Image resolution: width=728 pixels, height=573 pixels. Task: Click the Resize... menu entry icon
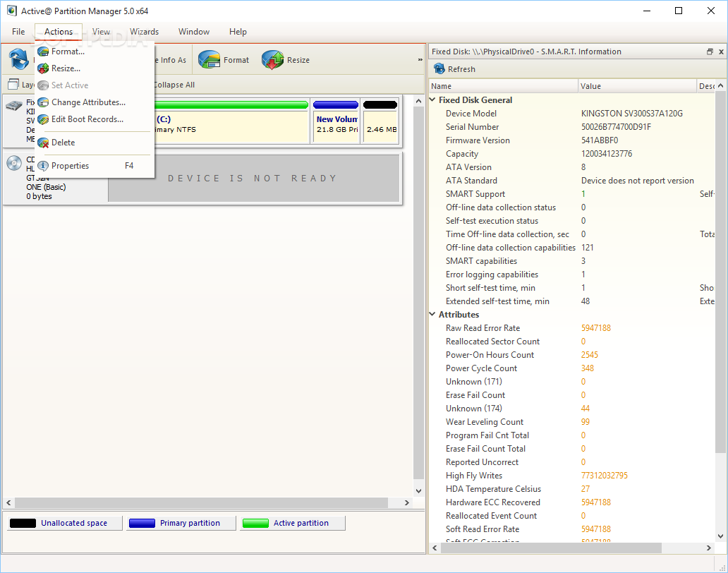tap(43, 68)
